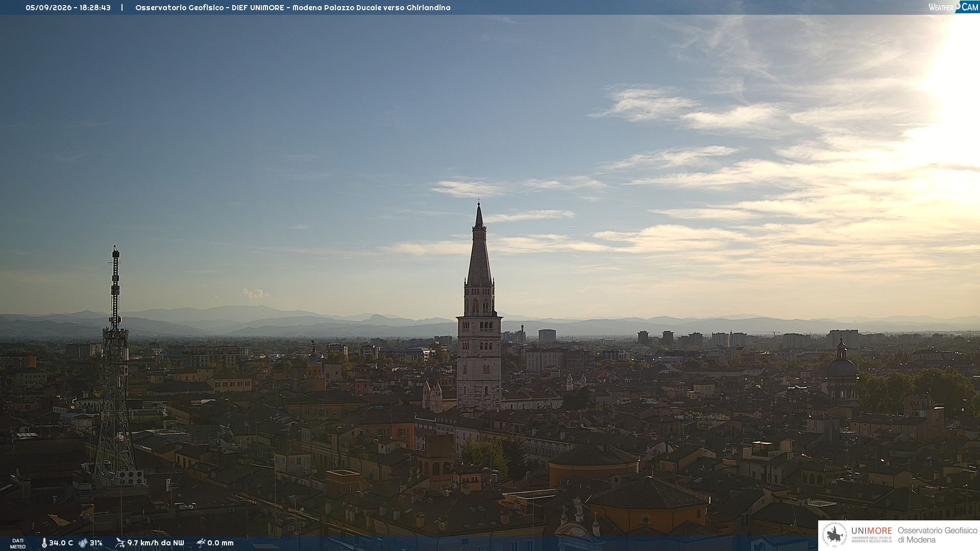Image resolution: width=980 pixels, height=551 pixels.
Task: Select the DATI METEO label
Action: (18, 544)
